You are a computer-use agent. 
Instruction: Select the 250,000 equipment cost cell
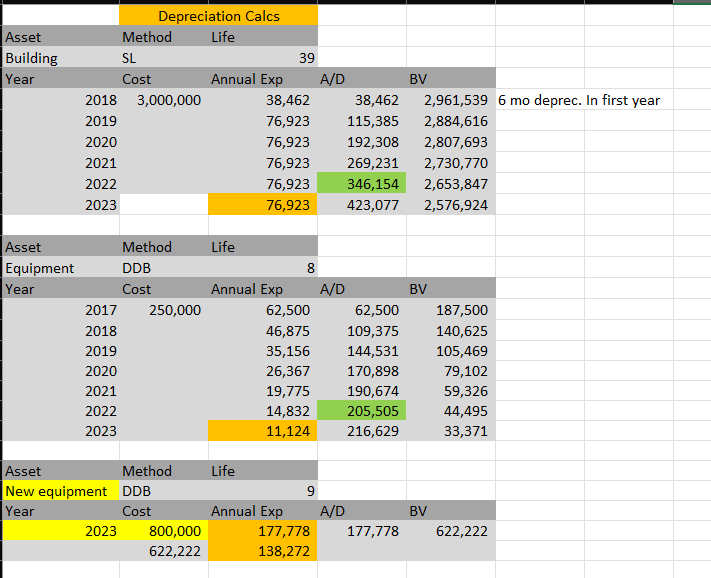click(x=164, y=310)
